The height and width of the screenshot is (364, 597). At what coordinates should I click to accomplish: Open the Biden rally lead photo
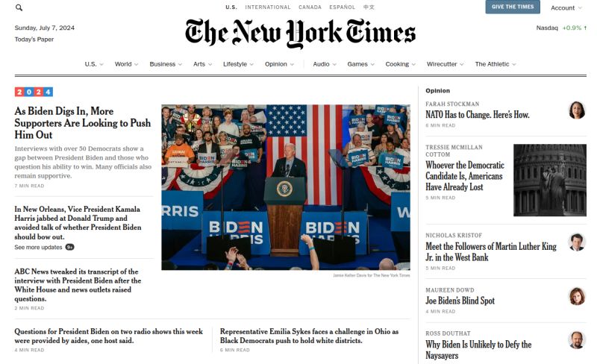pyautogui.click(x=286, y=187)
